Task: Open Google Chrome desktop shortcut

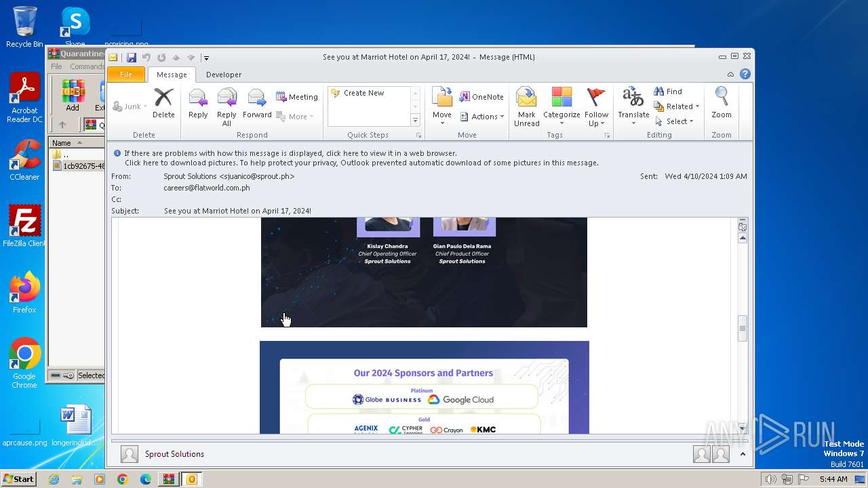Action: point(24,363)
